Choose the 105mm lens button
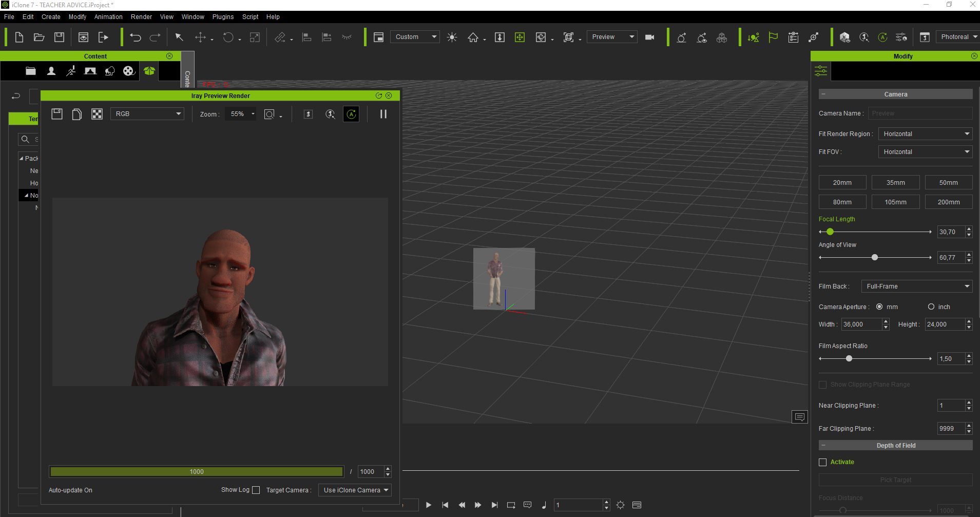The height and width of the screenshot is (517, 980). (895, 202)
